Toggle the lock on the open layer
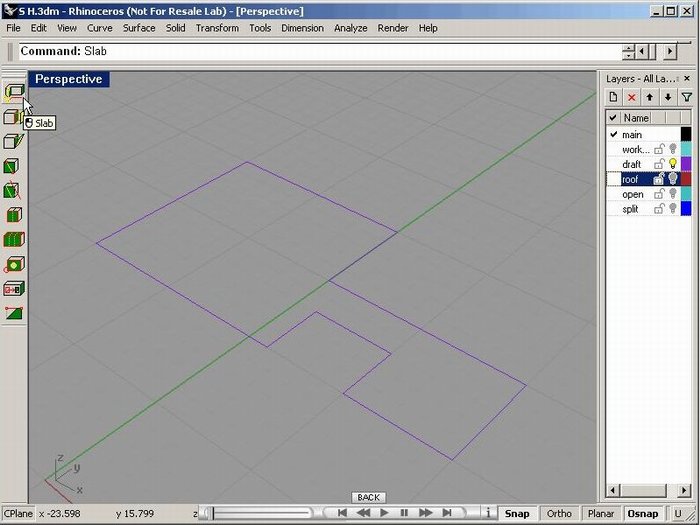700x525 pixels. click(x=660, y=194)
